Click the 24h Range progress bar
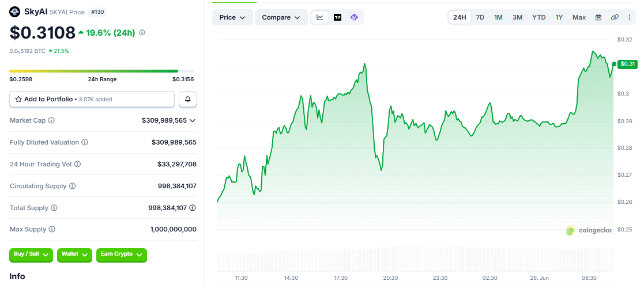Screen dimensions: 644x285 101,71
